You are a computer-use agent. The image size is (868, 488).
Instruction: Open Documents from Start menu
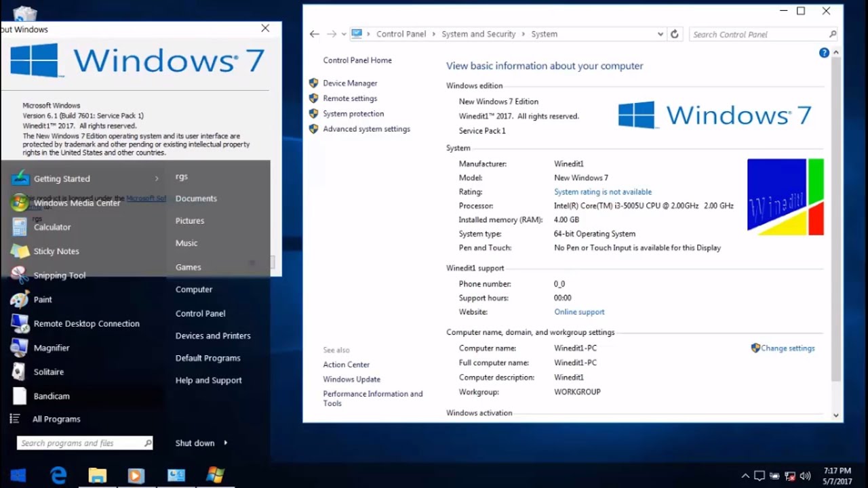(196, 199)
